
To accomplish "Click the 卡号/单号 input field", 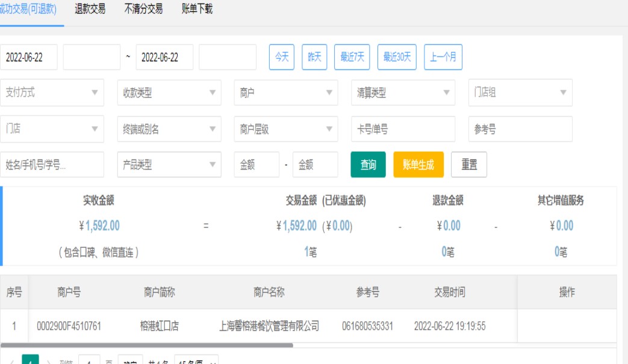I will pyautogui.click(x=403, y=129).
